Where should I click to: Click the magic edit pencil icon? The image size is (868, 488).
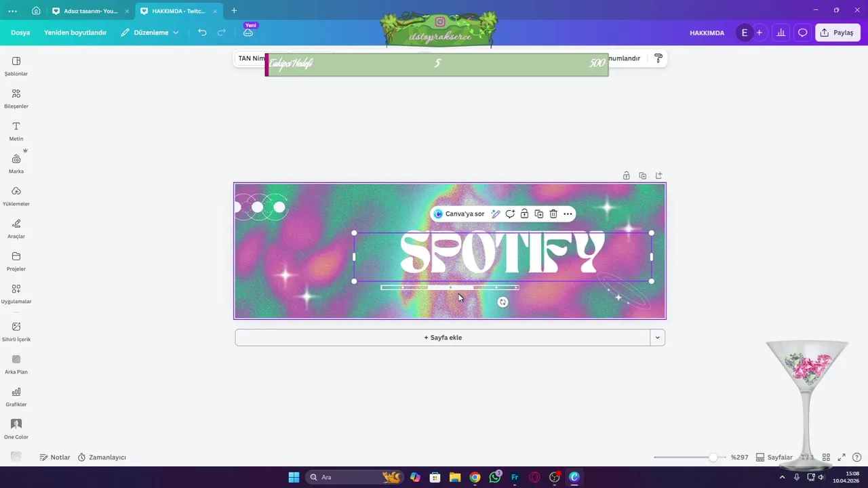pos(496,213)
